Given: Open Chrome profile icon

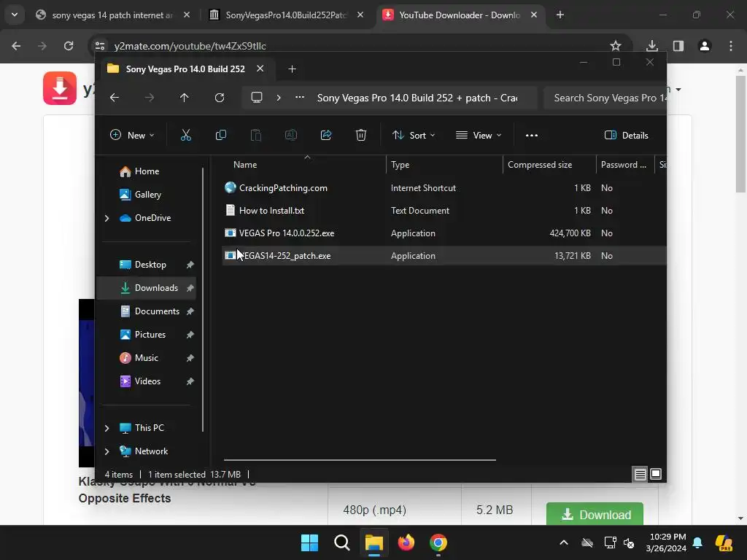Looking at the screenshot, I should click(x=705, y=46).
